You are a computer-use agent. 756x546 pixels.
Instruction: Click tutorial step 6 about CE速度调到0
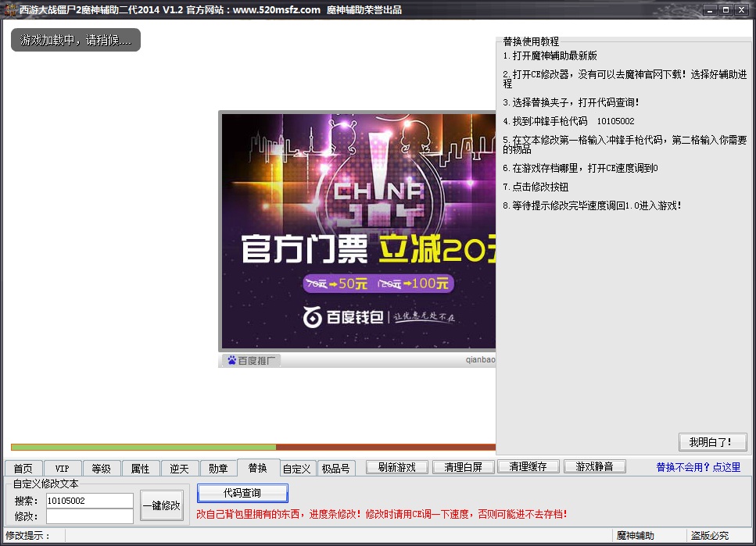pyautogui.click(x=581, y=168)
